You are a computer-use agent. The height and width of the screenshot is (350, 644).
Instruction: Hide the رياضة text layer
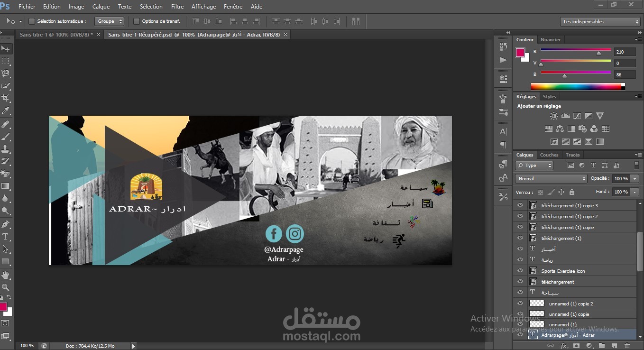[520, 260]
